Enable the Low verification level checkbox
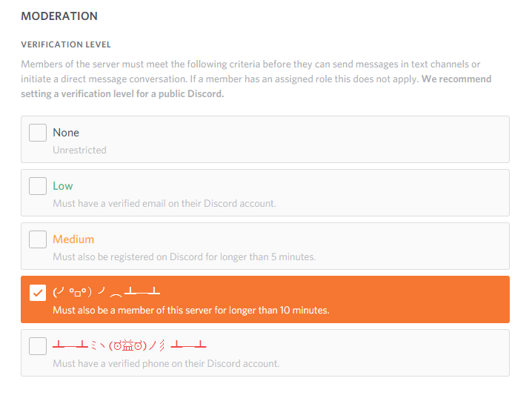 click(38, 186)
